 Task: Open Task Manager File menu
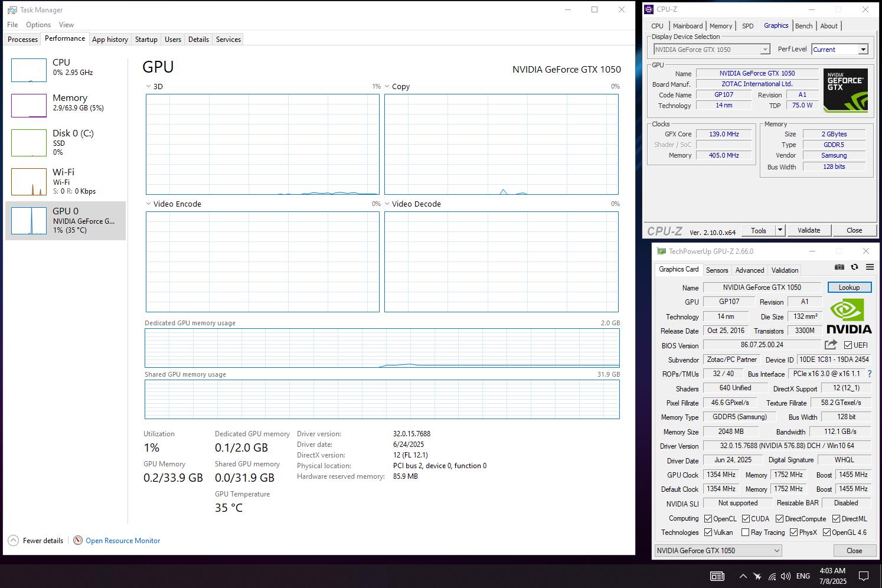click(12, 25)
